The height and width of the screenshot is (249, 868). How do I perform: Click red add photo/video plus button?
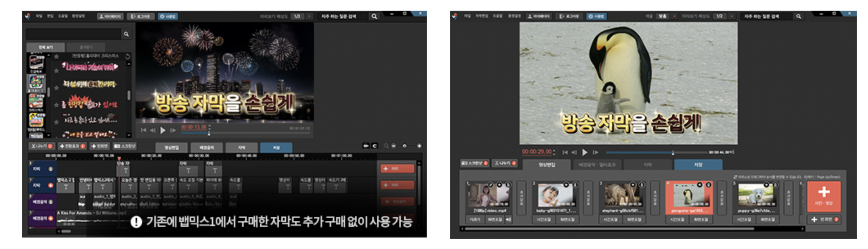coord(824,196)
